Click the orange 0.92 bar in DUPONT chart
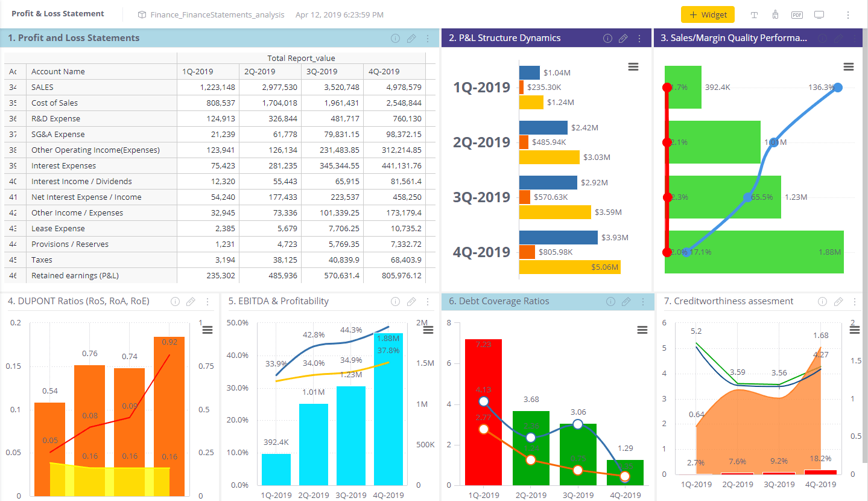Screen dimensions: 868x501 pyautogui.click(x=169, y=416)
